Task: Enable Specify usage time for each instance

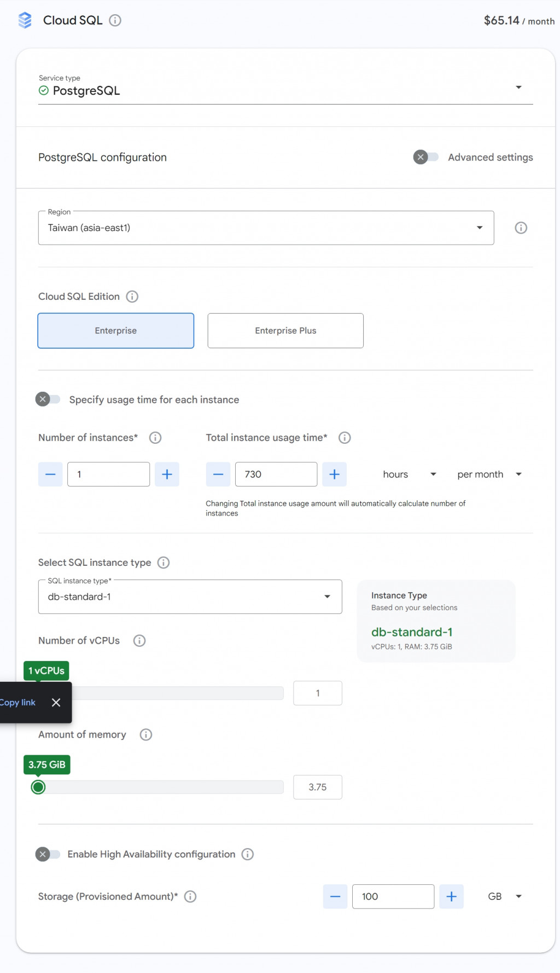Action: [48, 399]
